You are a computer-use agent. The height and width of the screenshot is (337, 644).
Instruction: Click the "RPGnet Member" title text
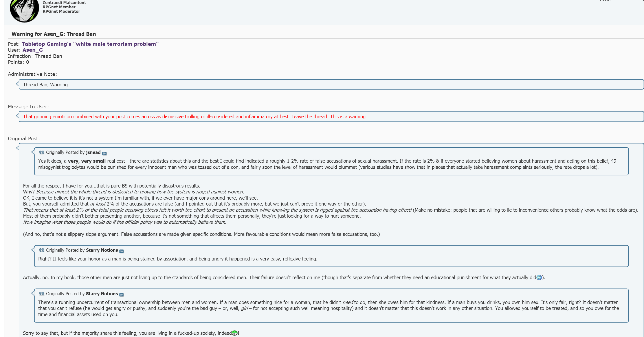click(59, 7)
